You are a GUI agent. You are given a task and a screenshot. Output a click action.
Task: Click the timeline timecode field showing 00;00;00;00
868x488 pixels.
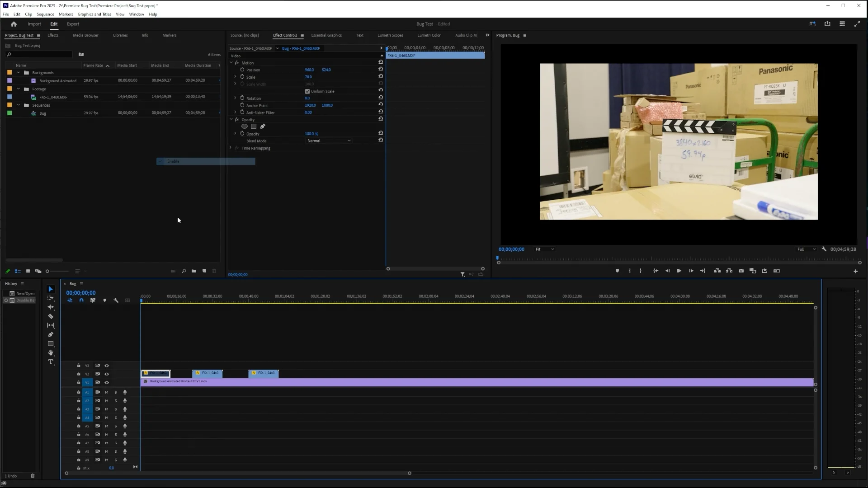tap(80, 293)
